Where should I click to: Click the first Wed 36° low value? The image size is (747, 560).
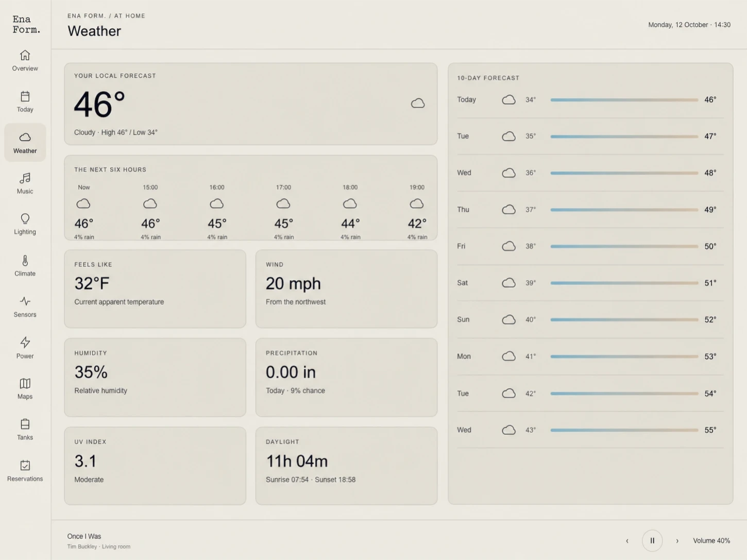click(x=531, y=173)
